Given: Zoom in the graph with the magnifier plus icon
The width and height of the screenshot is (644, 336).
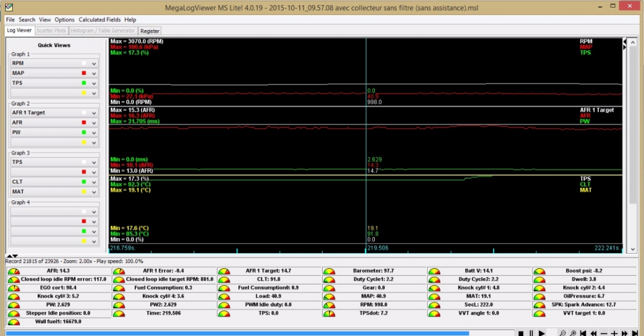Looking at the screenshot, I should [572, 333].
